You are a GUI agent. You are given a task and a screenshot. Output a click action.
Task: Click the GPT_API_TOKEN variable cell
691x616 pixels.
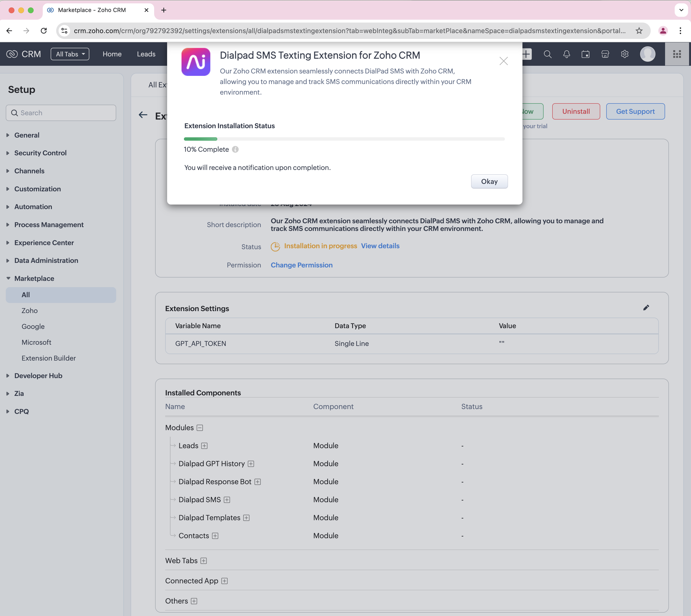[200, 344]
